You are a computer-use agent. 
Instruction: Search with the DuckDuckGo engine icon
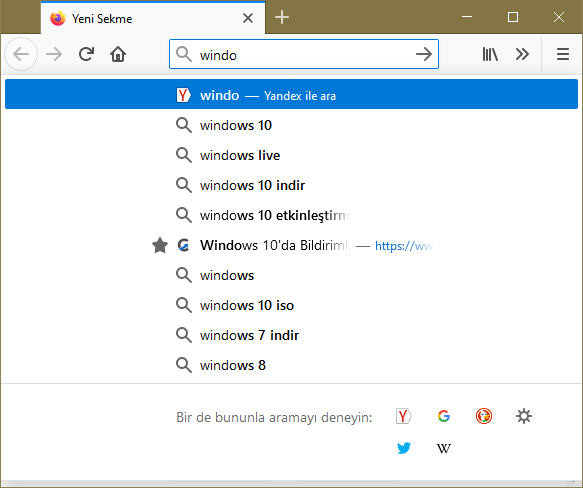(x=484, y=416)
